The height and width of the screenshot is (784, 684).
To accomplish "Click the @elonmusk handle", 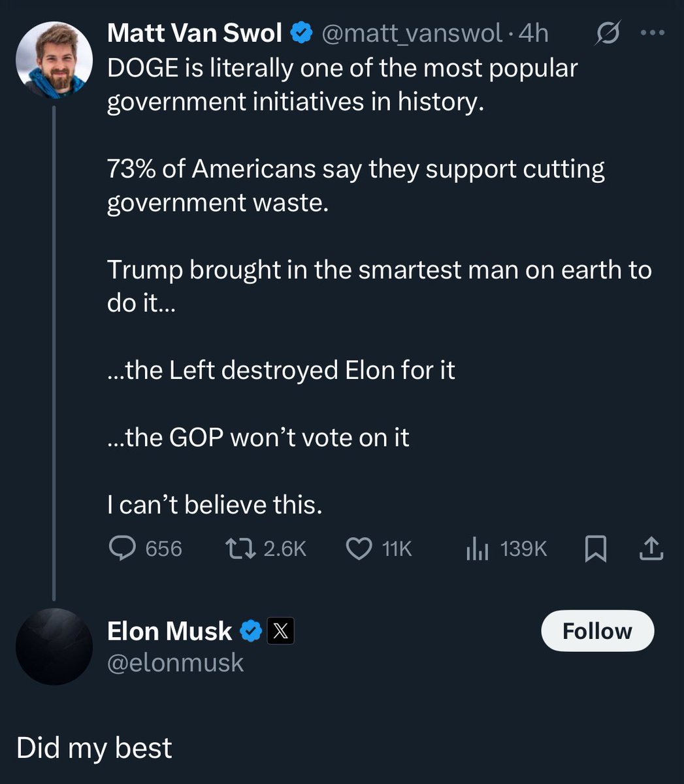I will point(175,663).
